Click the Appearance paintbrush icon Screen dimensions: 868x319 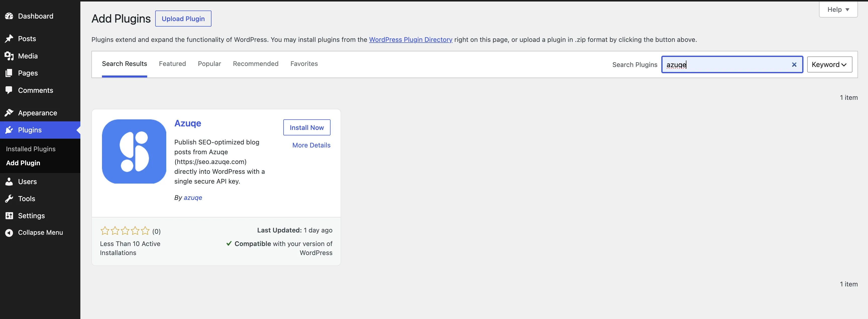pyautogui.click(x=9, y=113)
